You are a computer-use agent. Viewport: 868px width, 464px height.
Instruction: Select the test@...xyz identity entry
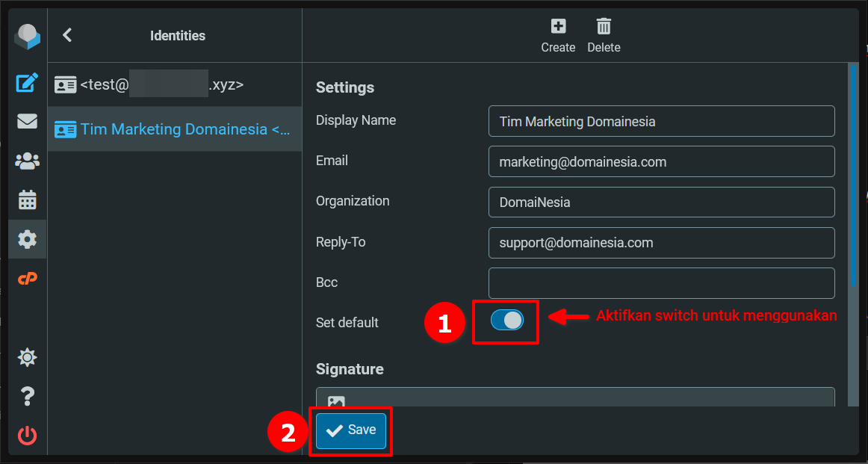coord(175,84)
